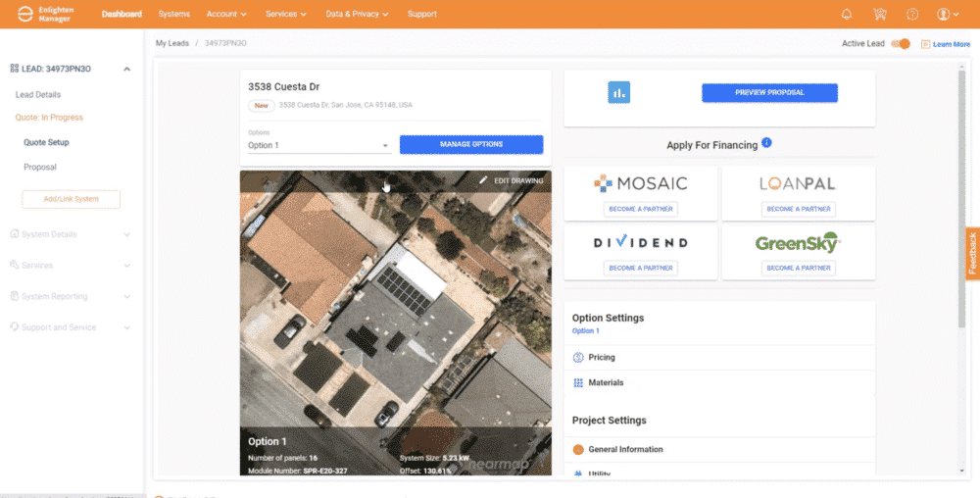The image size is (980, 498).
Task: Click the Edit Drawing pencil icon
Action: (483, 180)
